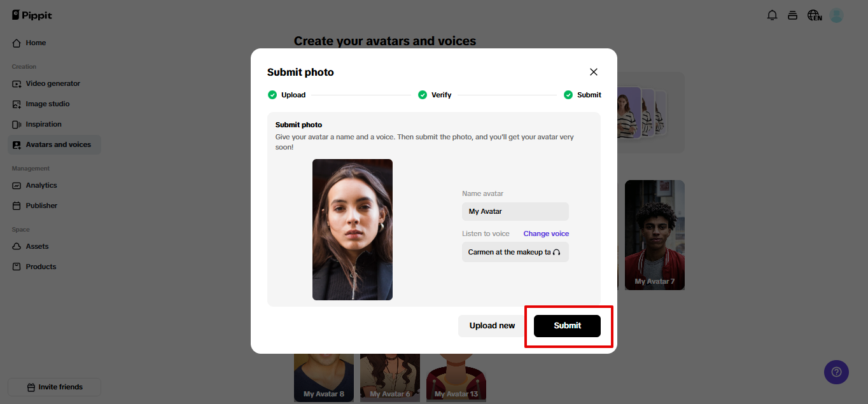The image size is (868, 404).
Task: Open the help question mark bubble
Action: click(836, 372)
